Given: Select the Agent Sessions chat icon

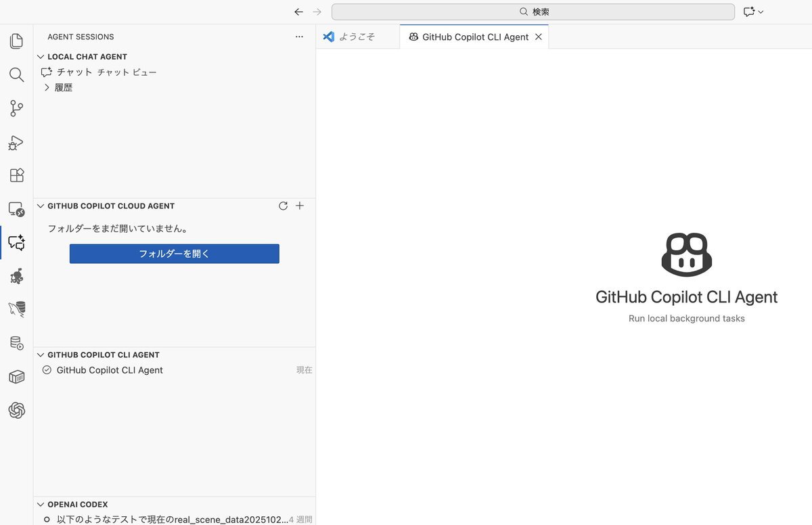Looking at the screenshot, I should pos(17,243).
